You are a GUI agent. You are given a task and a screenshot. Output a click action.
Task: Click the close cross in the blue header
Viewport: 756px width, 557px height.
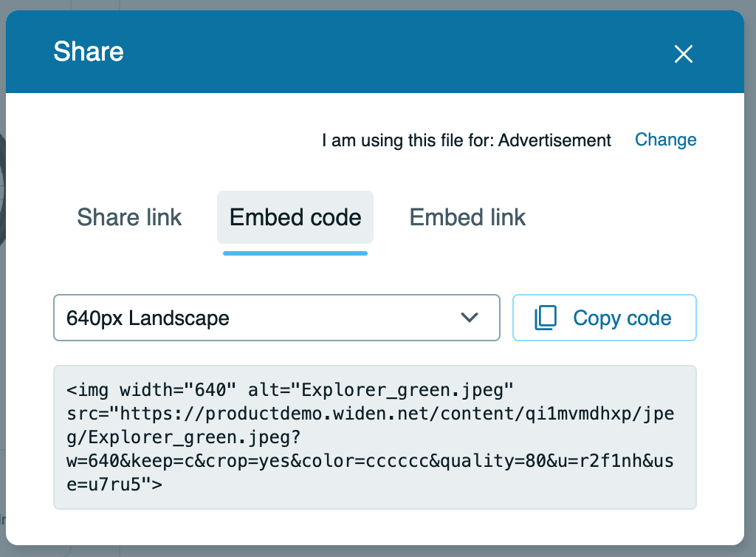[x=683, y=53]
